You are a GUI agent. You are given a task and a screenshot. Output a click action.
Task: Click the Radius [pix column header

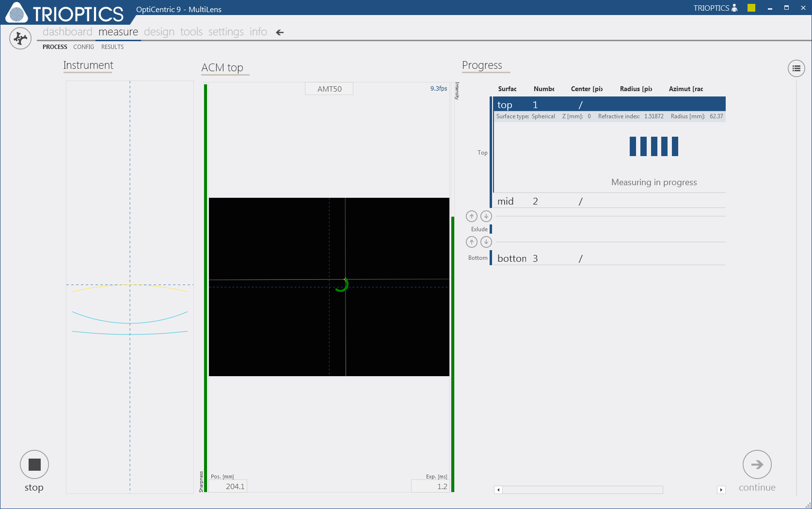click(636, 89)
